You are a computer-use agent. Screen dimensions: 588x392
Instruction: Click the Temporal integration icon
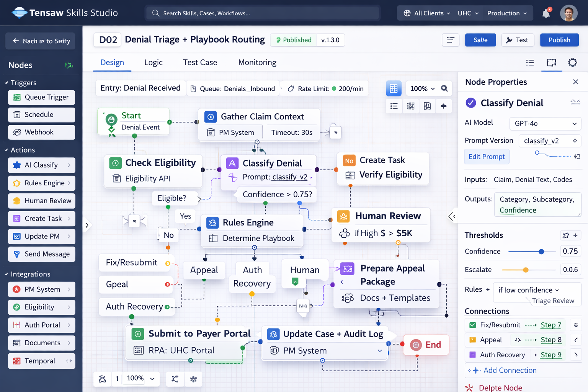click(x=17, y=361)
